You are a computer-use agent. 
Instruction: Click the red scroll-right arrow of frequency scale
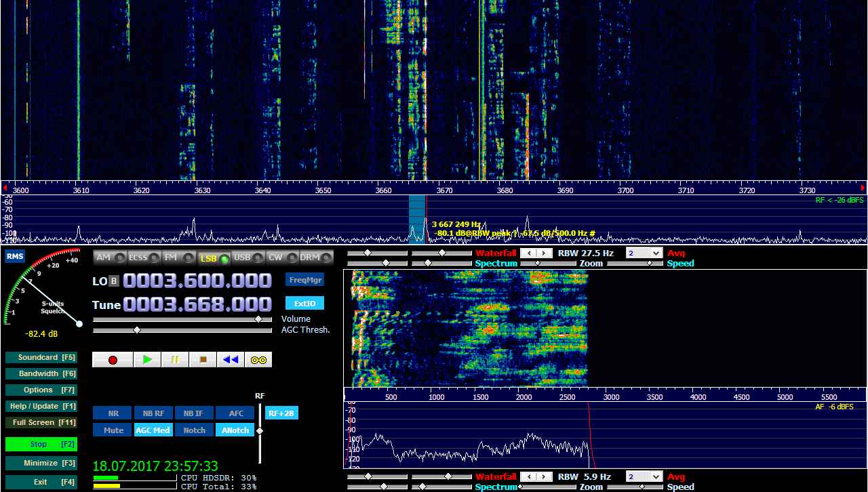tap(863, 188)
